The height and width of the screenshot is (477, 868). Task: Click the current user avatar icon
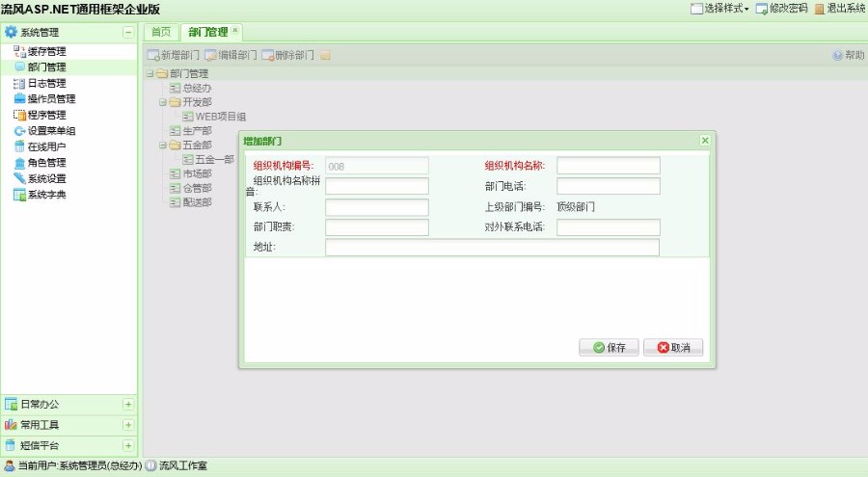click(10, 465)
